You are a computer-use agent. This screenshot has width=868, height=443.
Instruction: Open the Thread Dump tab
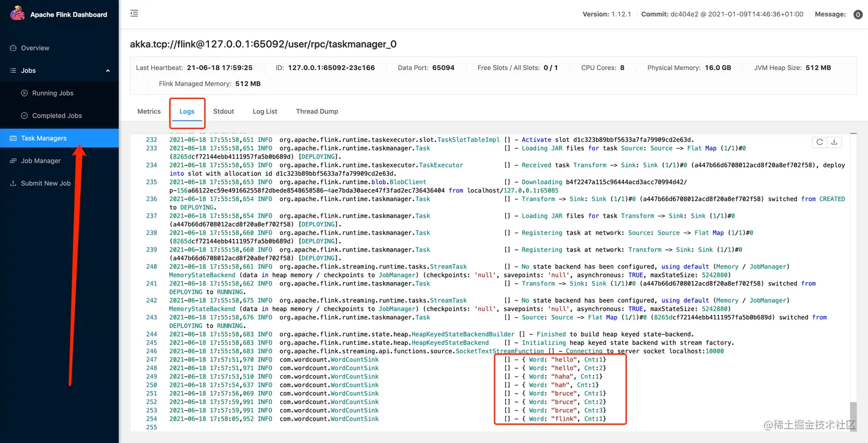point(317,111)
